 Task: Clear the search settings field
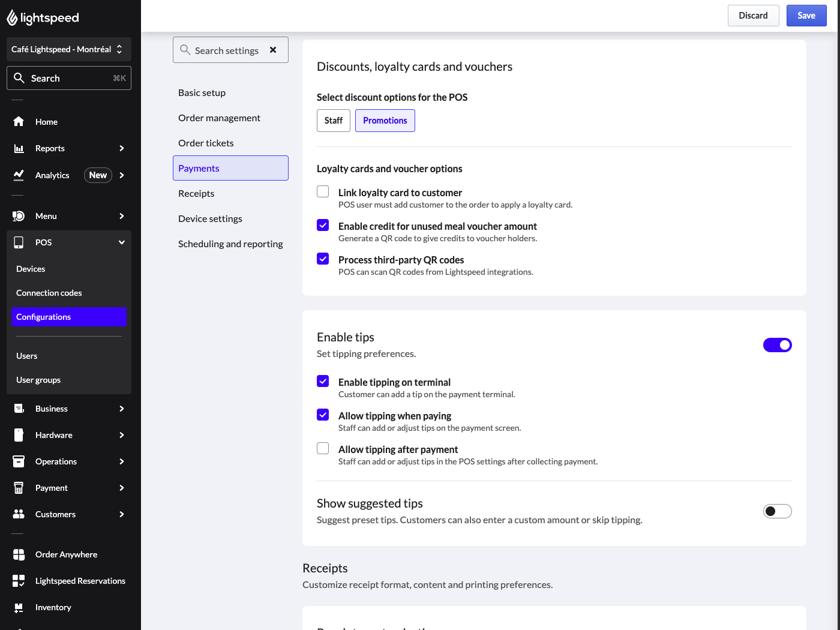point(273,50)
